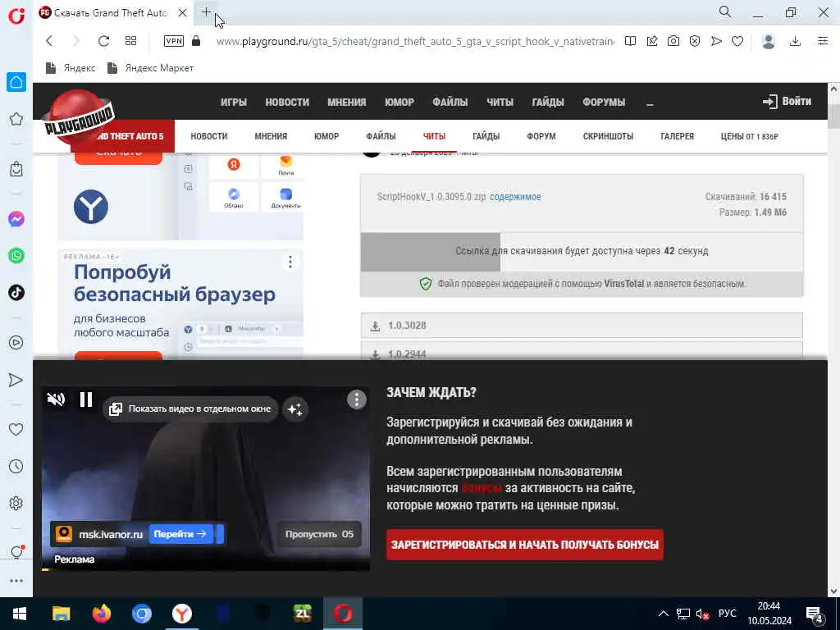Click the address bar URL field
This screenshot has width=840, height=630.
pyautogui.click(x=415, y=41)
